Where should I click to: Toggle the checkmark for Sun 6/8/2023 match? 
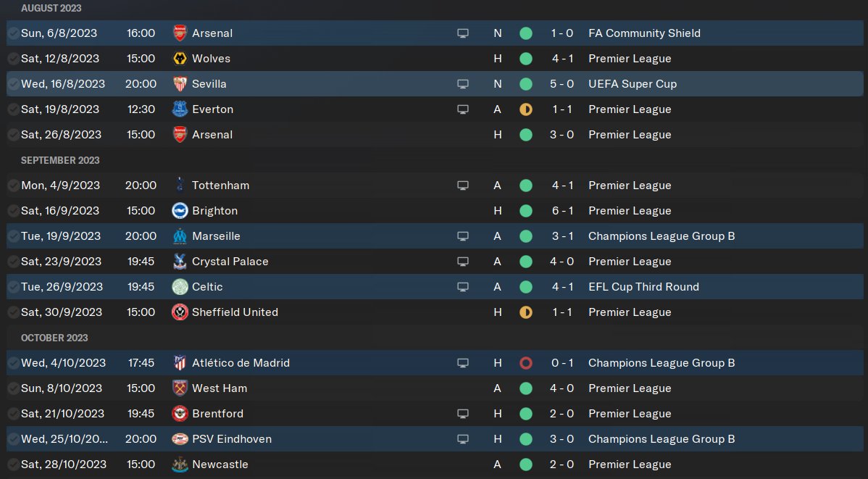point(13,33)
